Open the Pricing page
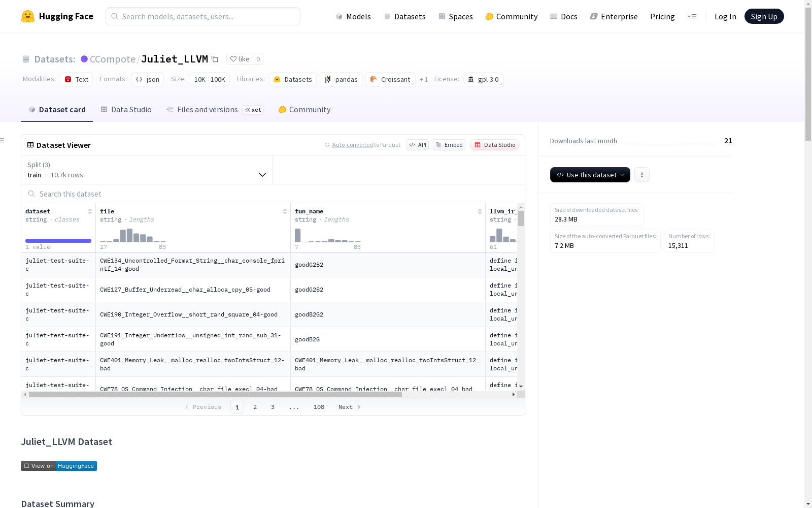The height and width of the screenshot is (508, 812). [662, 16]
